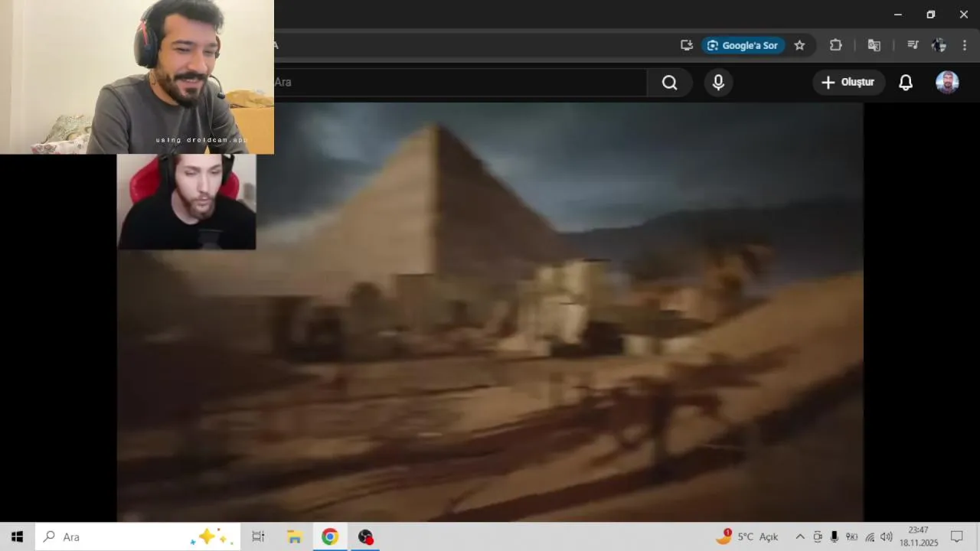The width and height of the screenshot is (980, 551).
Task: Click the Meet Now camera tray icon
Action: tap(818, 536)
